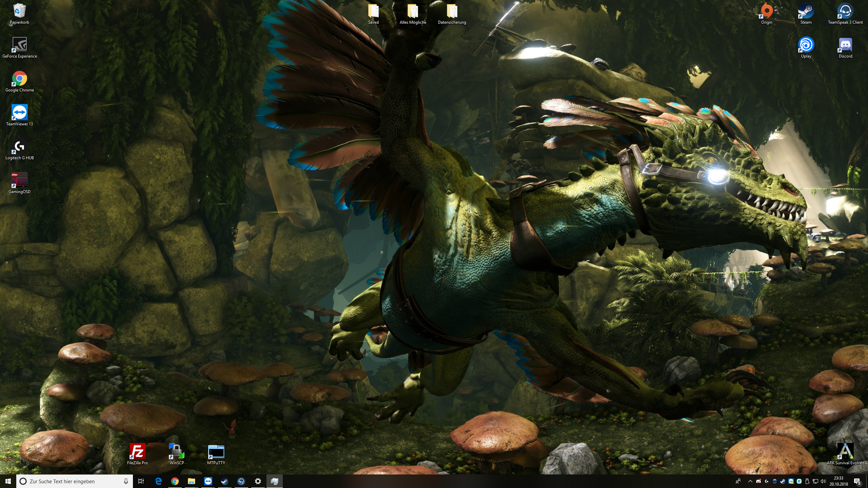Expand hidden system tray icons chevron
Viewport: 868px width, 488px height.
click(x=750, y=481)
